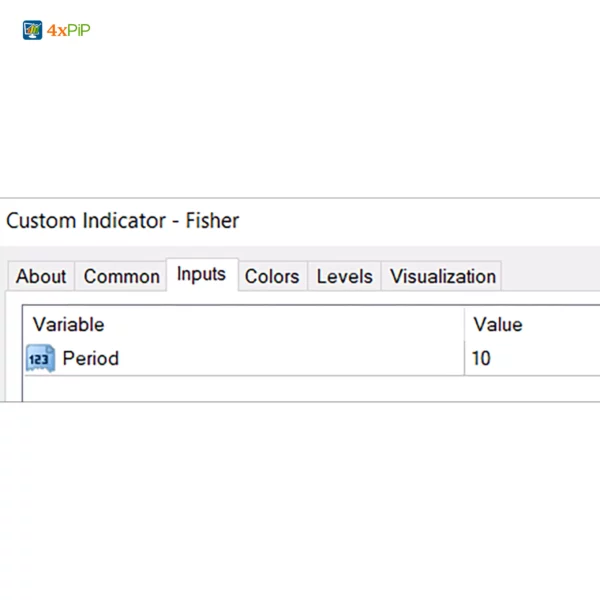Select the Period variable name
This screenshot has width=600, height=600.
(x=90, y=358)
